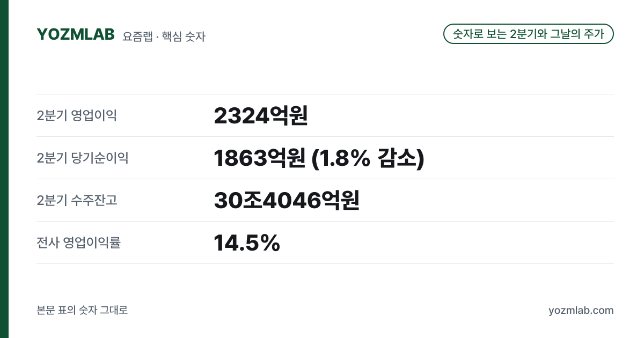Click the 14.5% value
644x338 pixels.
[247, 243]
